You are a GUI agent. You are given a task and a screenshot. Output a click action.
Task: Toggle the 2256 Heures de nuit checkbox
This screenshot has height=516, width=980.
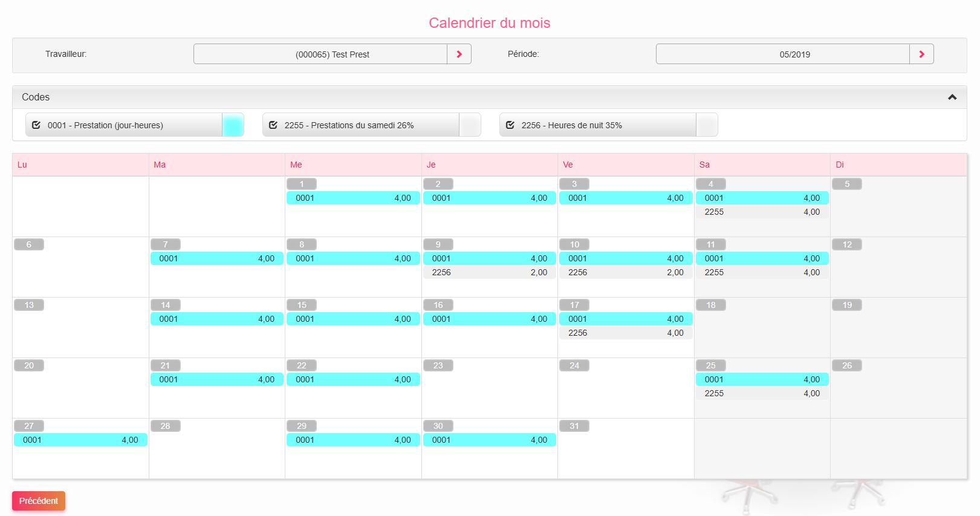tap(510, 125)
